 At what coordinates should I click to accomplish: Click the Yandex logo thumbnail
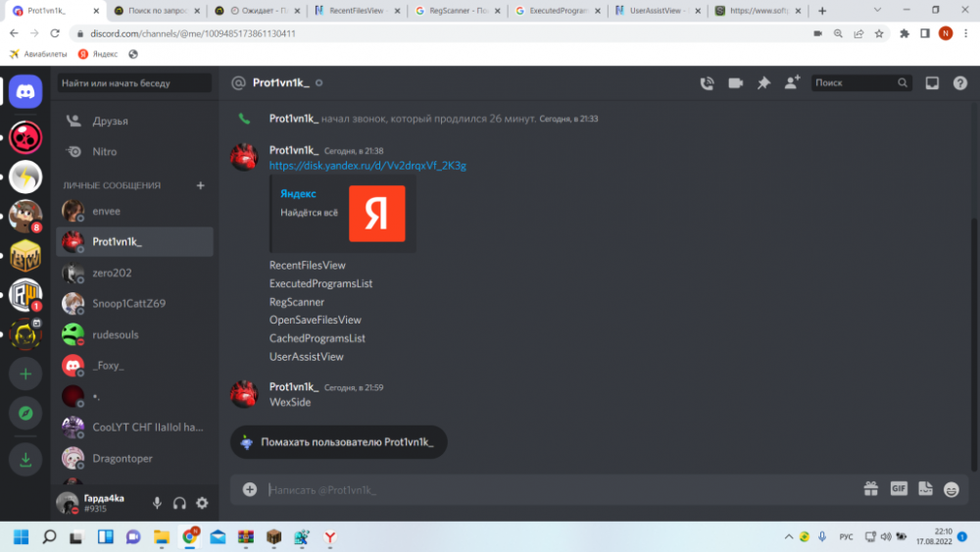coord(377,213)
